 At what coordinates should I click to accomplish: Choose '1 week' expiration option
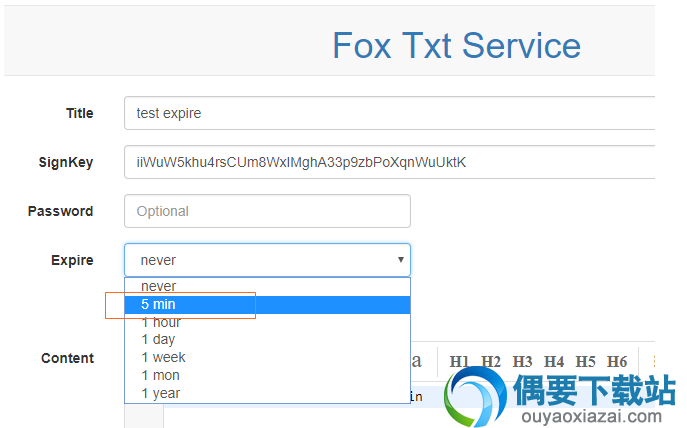267,357
